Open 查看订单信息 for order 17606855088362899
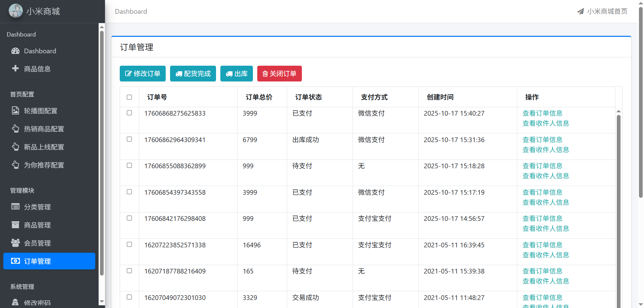The image size is (644, 308). (x=542, y=166)
